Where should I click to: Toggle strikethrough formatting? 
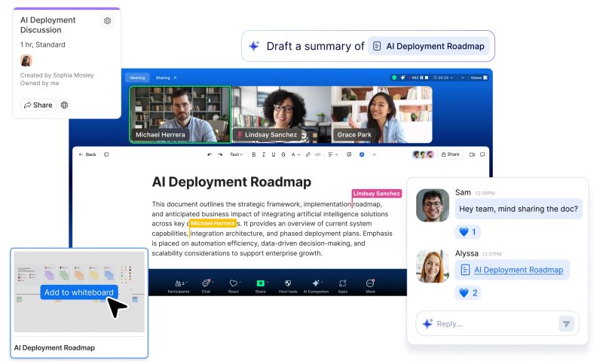283,154
